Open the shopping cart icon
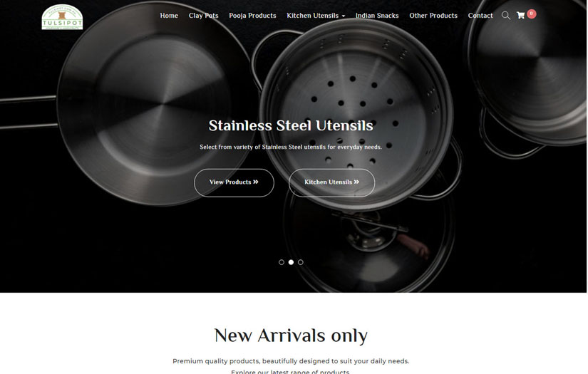588x374 pixels. point(520,16)
